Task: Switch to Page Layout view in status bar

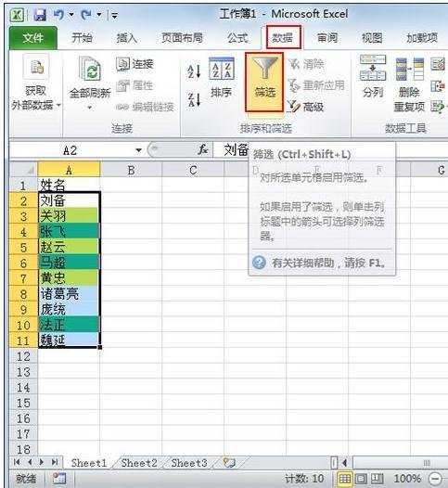Action: click(x=361, y=479)
